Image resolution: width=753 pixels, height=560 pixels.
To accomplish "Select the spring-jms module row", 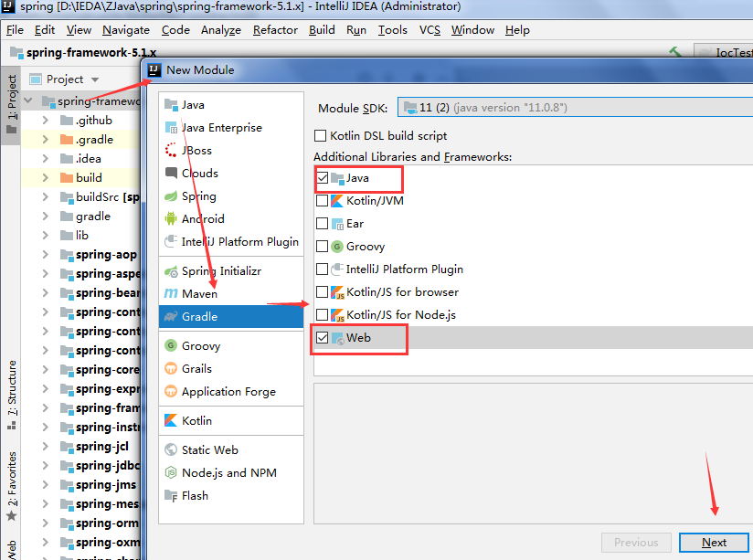I will (80, 484).
